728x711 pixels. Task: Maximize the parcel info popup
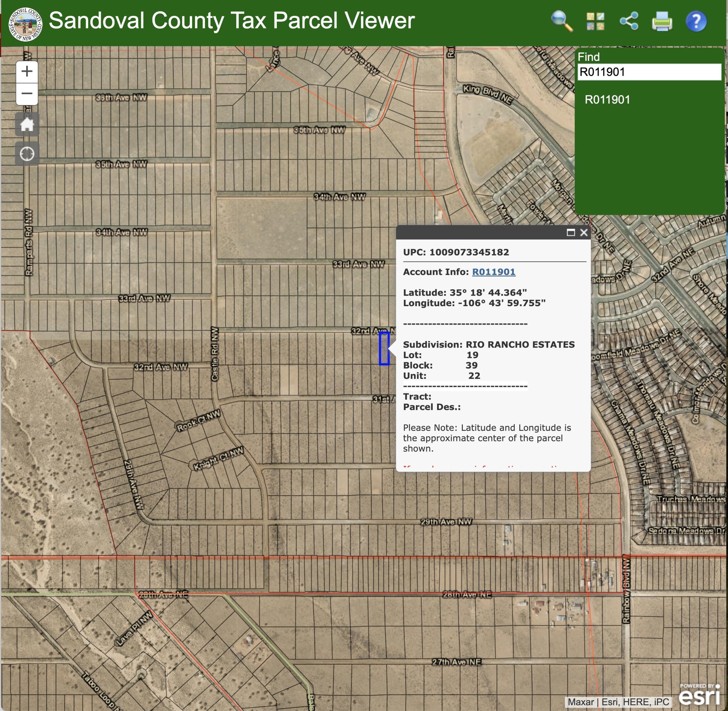570,233
